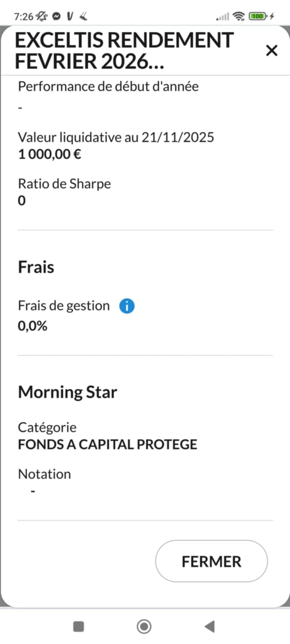Tap the silent mode crossed-bell icon
This screenshot has height=644, width=290.
[x=42, y=16]
